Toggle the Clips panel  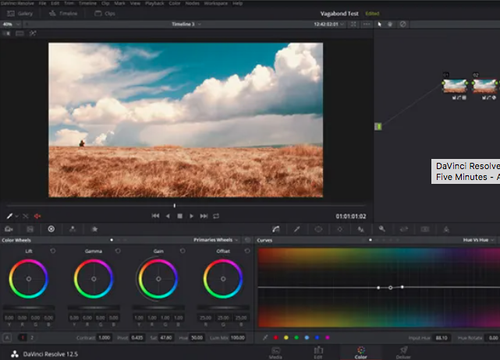tap(105, 13)
